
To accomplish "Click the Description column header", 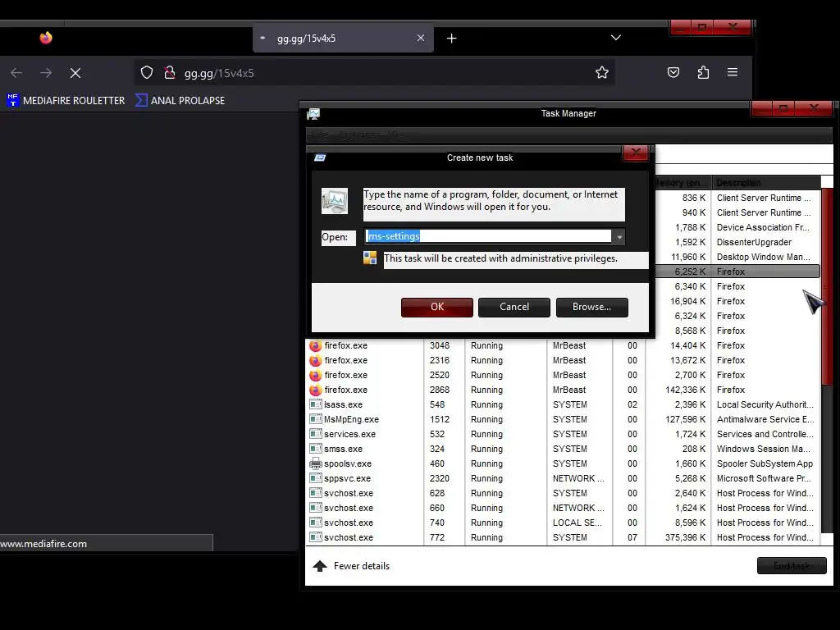I will point(766,183).
